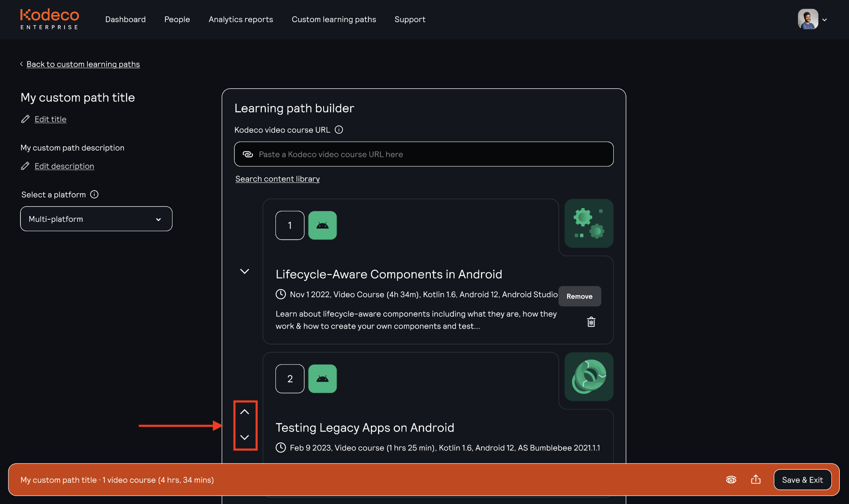The width and height of the screenshot is (849, 504).
Task: Click the path summary text in footer
Action: point(117,480)
